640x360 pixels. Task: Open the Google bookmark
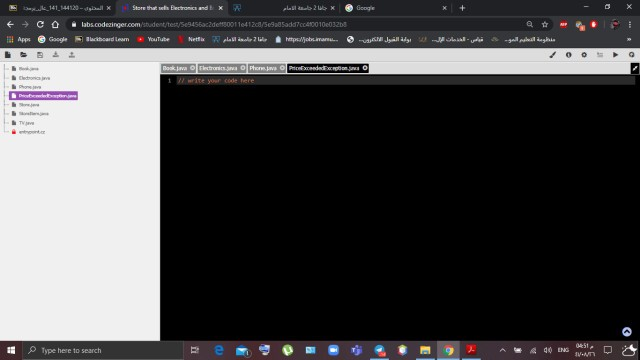[x=52, y=39]
